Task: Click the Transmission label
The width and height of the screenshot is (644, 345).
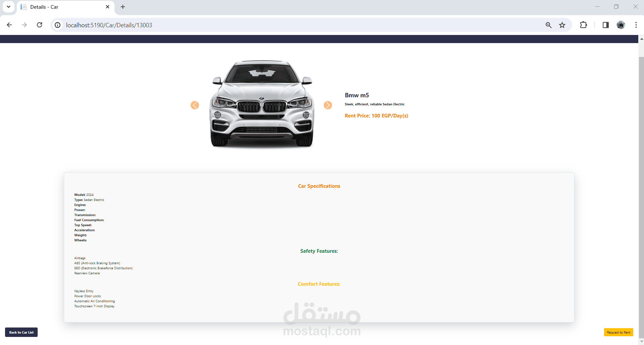Action: (85, 215)
